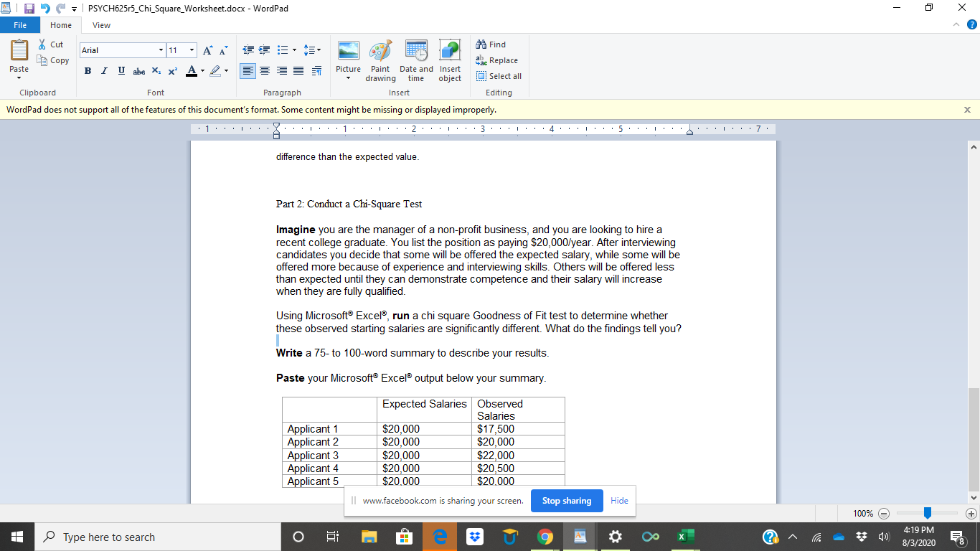Click the Windows search box
980x551 pixels.
(158, 537)
